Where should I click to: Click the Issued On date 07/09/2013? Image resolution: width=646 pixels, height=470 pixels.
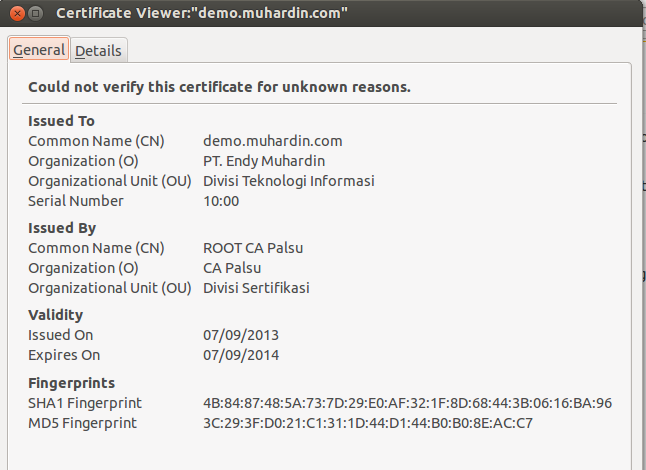241,335
